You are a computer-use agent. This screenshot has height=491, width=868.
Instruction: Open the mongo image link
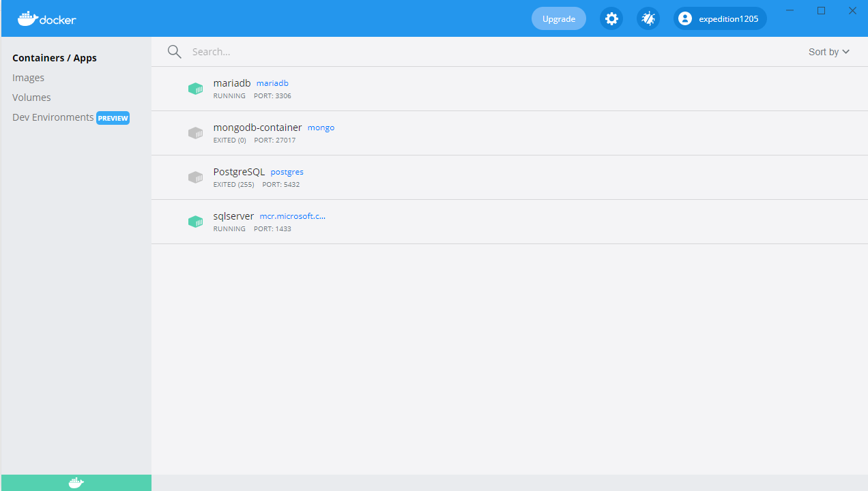pos(321,128)
